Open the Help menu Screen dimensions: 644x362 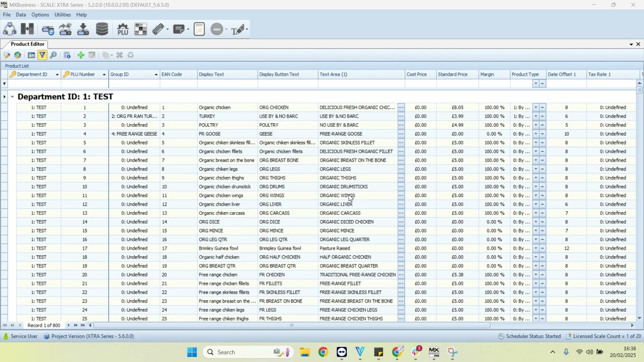(82, 15)
